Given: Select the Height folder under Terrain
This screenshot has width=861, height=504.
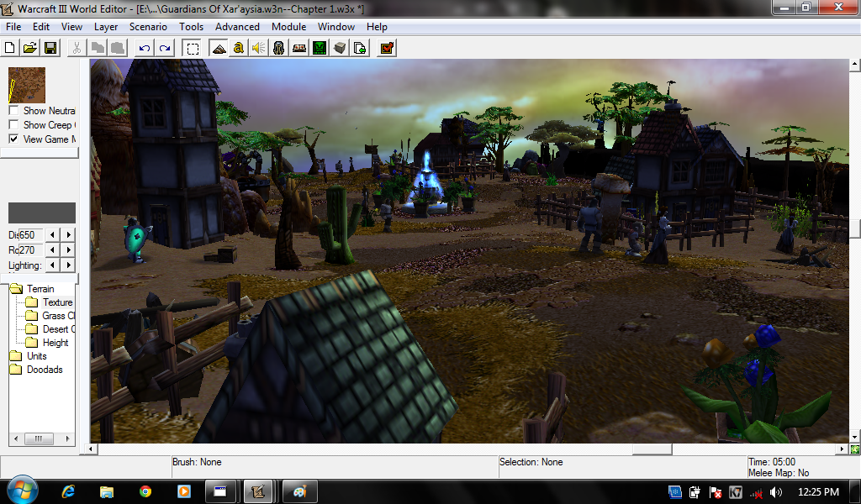Looking at the screenshot, I should (48, 342).
